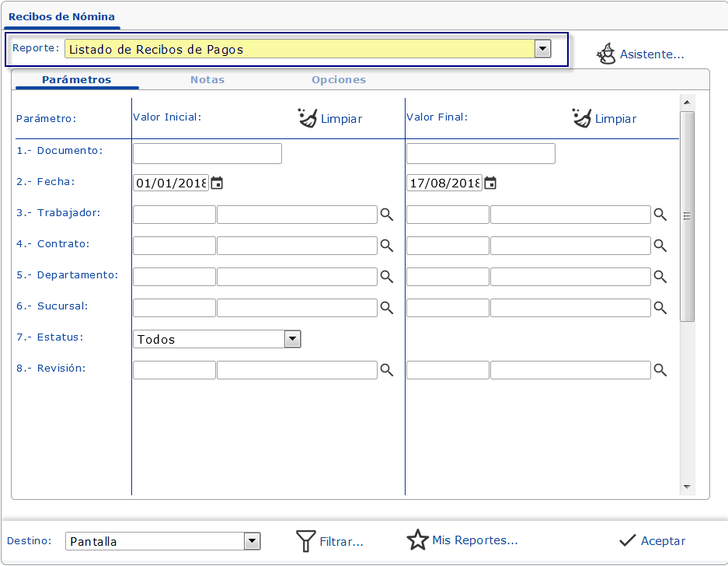
Task: Focus final Contrato code field
Action: 448,246
